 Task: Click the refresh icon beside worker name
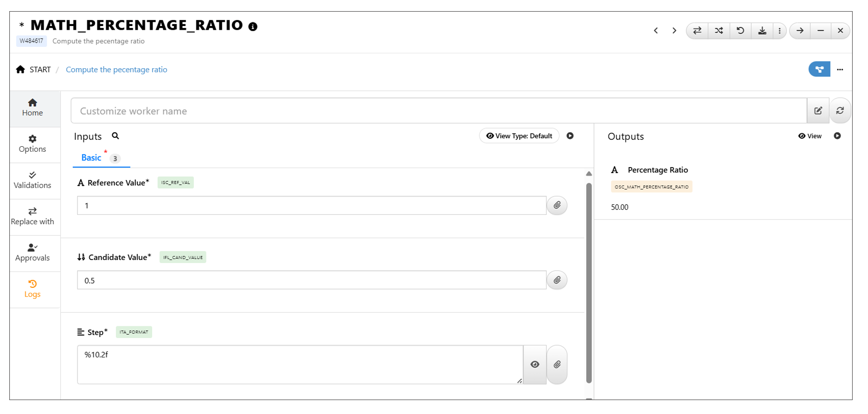[840, 110]
